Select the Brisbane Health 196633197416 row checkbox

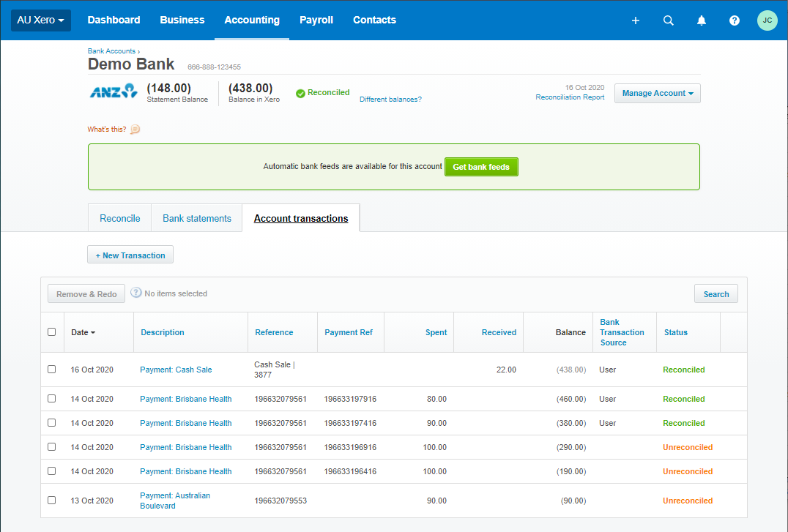(52, 422)
